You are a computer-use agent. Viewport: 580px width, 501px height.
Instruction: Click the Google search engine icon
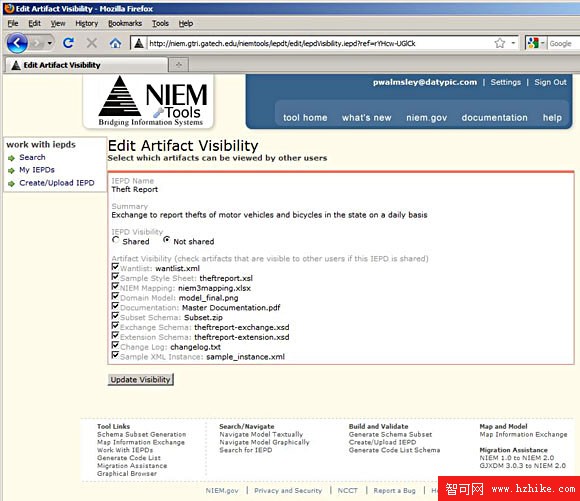coord(533,43)
